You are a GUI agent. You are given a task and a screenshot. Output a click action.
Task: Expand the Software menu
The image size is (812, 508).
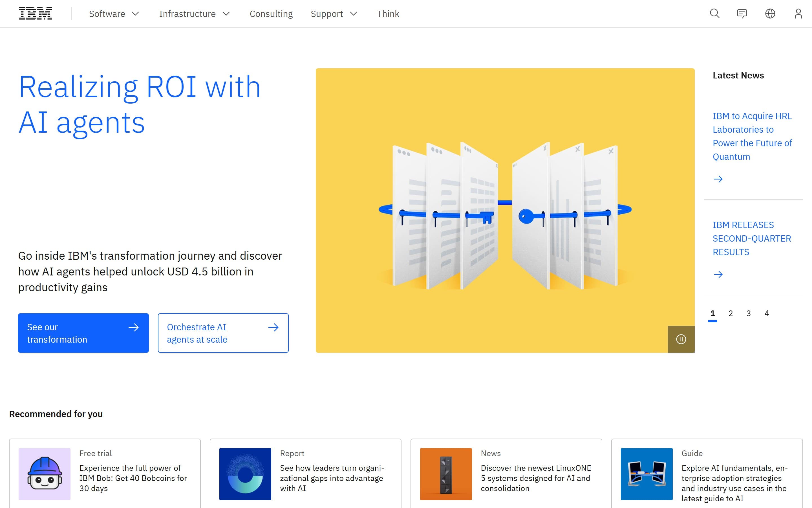coord(114,14)
